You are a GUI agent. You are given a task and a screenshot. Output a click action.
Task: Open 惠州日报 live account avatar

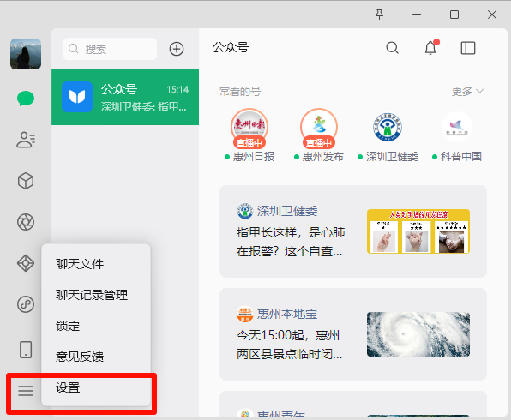pyautogui.click(x=249, y=128)
